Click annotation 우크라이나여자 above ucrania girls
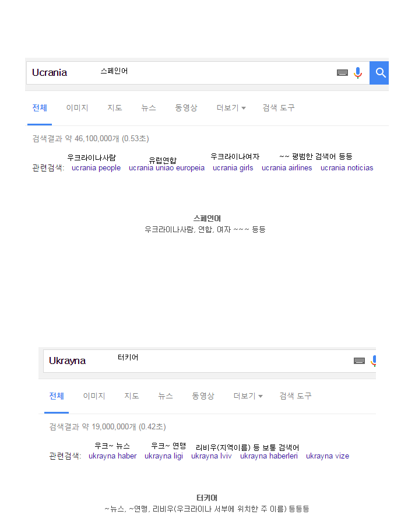Viewport: 408px width, 532px height. [x=235, y=157]
